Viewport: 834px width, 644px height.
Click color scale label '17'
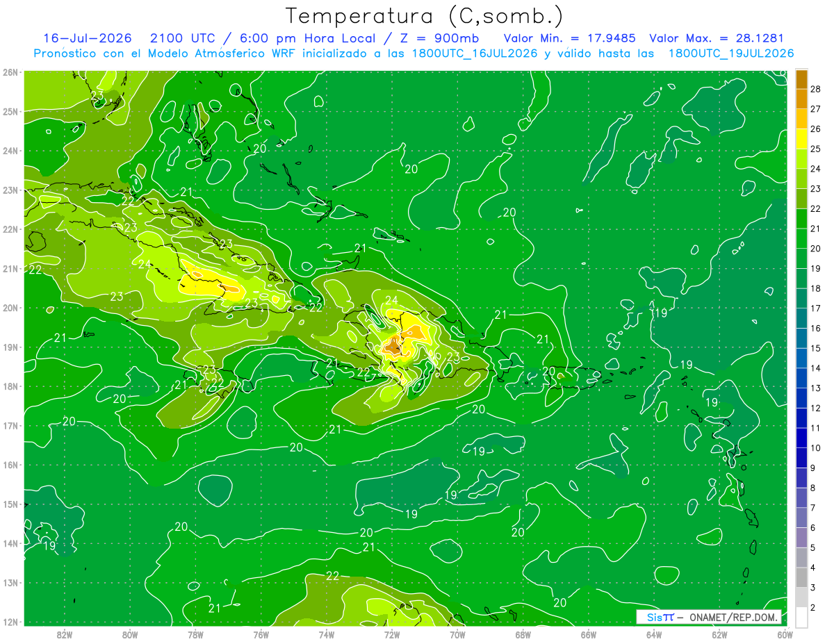pyautogui.click(x=816, y=308)
